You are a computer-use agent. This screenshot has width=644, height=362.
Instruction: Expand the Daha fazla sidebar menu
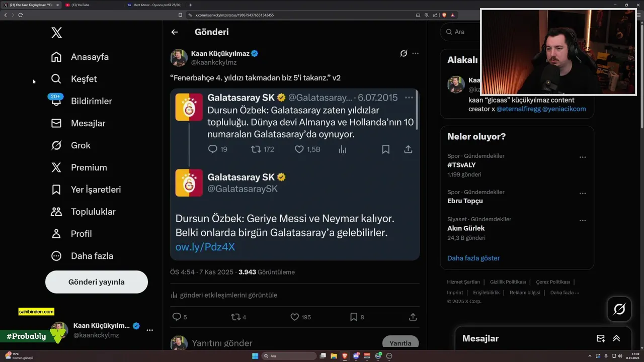pos(82,256)
